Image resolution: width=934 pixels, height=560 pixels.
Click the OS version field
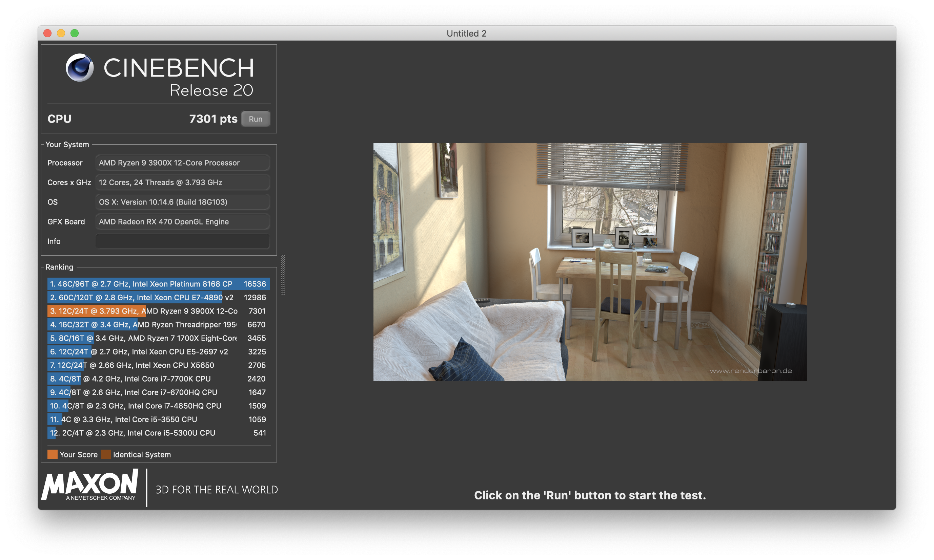tap(182, 202)
